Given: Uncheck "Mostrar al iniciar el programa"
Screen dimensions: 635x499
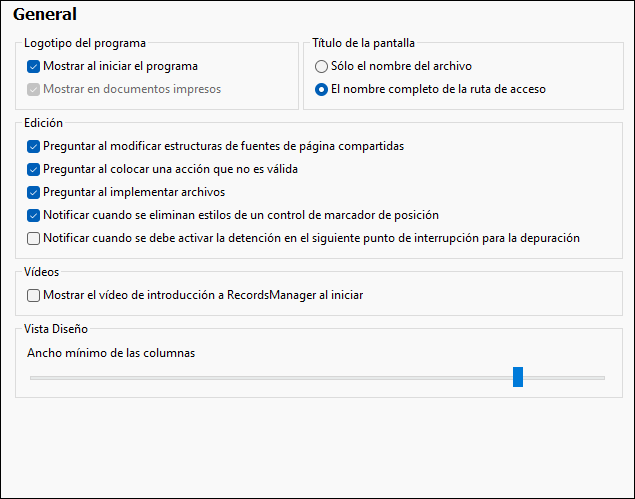Looking at the screenshot, I should coord(34,67).
